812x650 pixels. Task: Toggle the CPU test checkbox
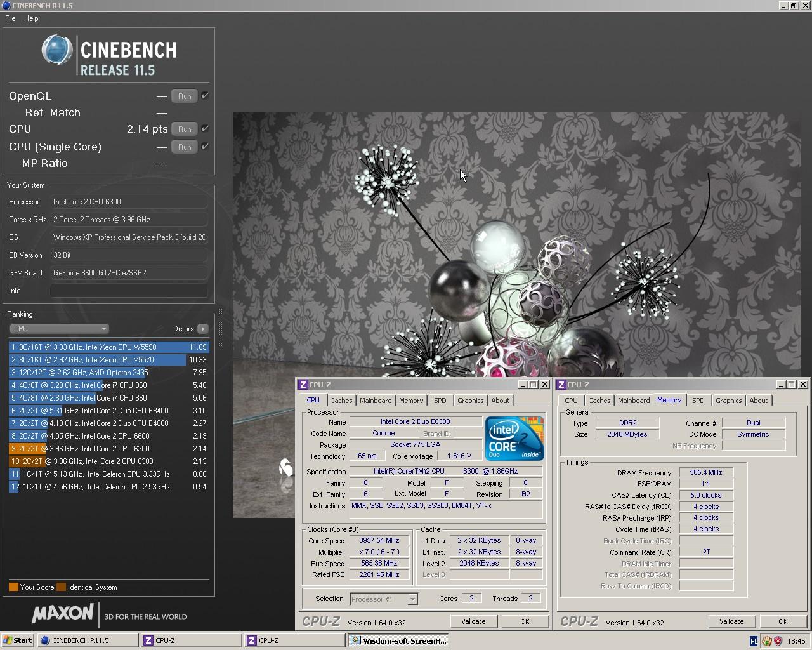(205, 129)
